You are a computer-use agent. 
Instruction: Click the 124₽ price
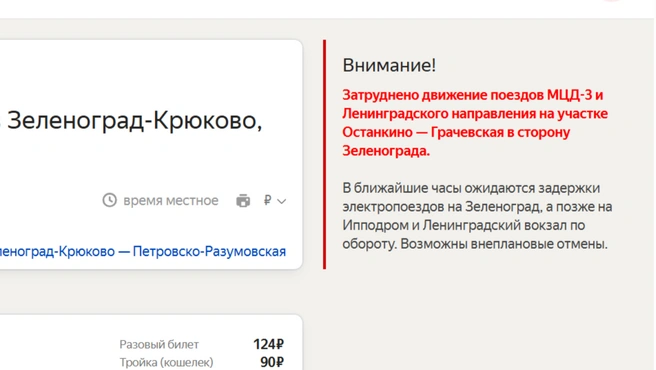point(269,344)
